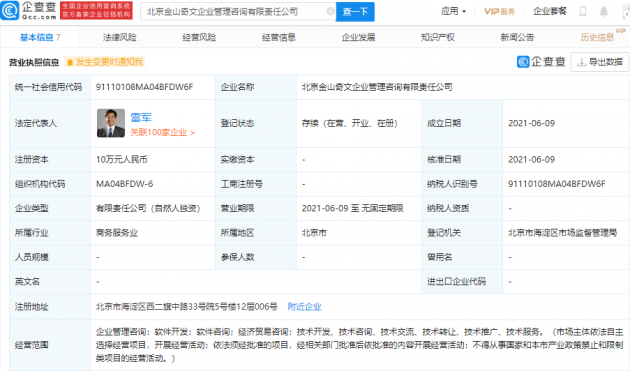
Task: Select registration status 存续（在营、开业、在册）
Action: click(350, 123)
